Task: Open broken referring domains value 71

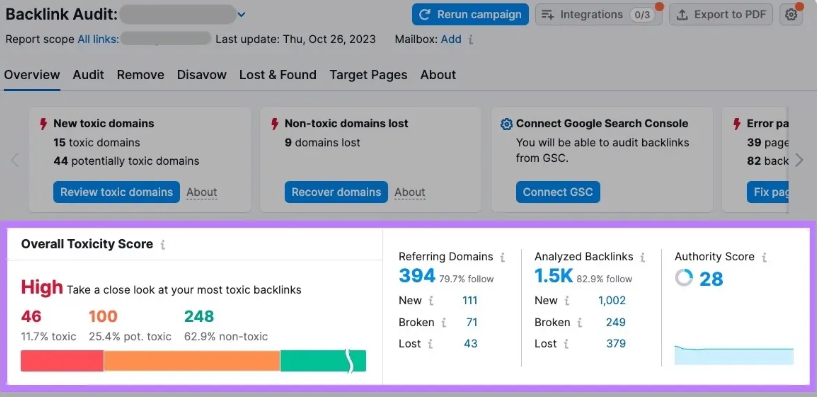Action: pos(472,322)
